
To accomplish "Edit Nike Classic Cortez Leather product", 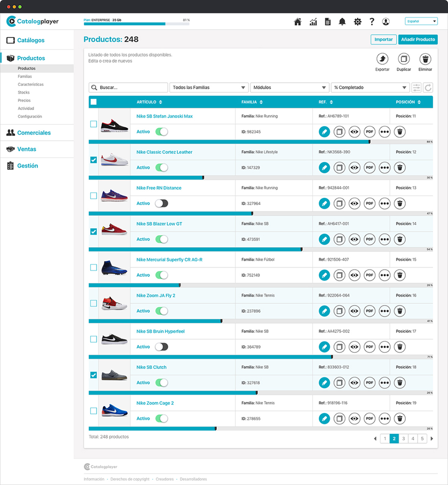I will coord(324,168).
